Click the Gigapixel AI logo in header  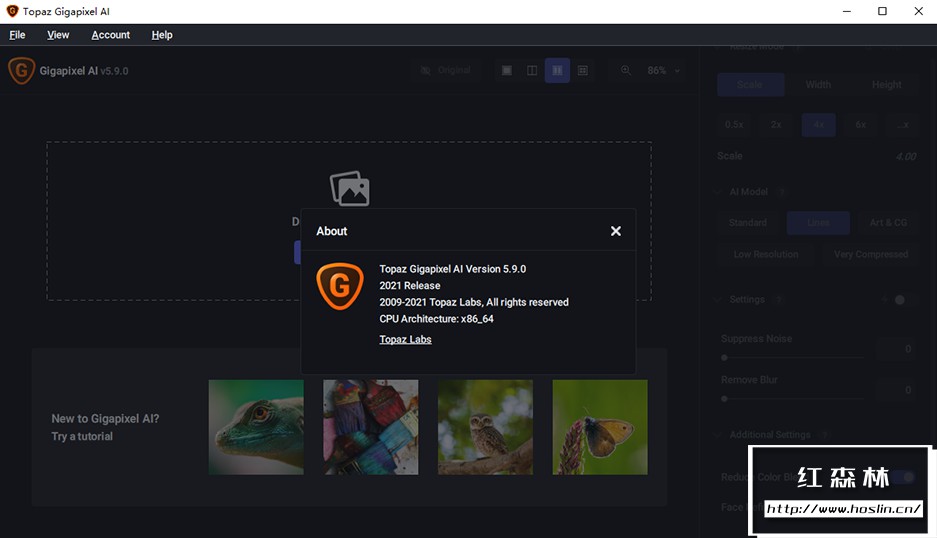click(x=22, y=71)
